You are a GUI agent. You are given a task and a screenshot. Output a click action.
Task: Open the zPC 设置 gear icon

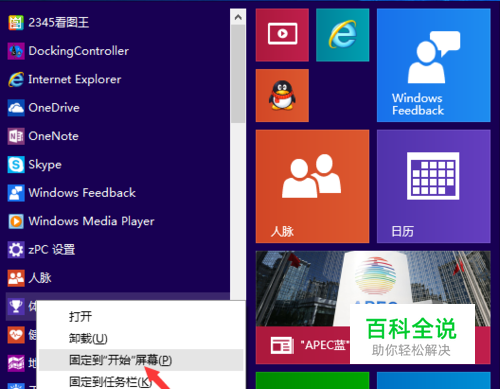tap(16, 249)
